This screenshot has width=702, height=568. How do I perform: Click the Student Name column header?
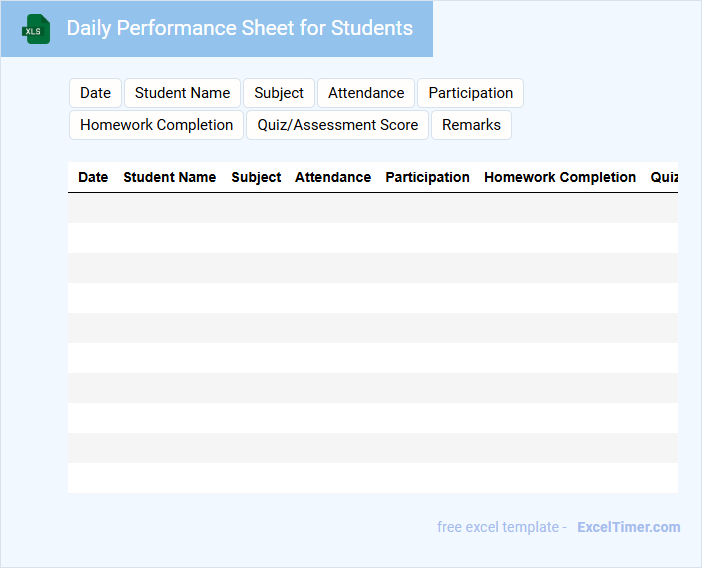[169, 177]
